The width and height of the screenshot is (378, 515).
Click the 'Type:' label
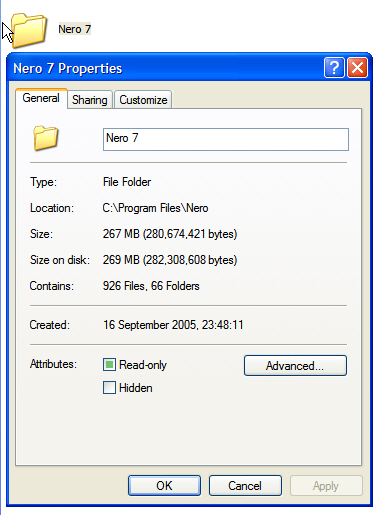click(x=44, y=182)
